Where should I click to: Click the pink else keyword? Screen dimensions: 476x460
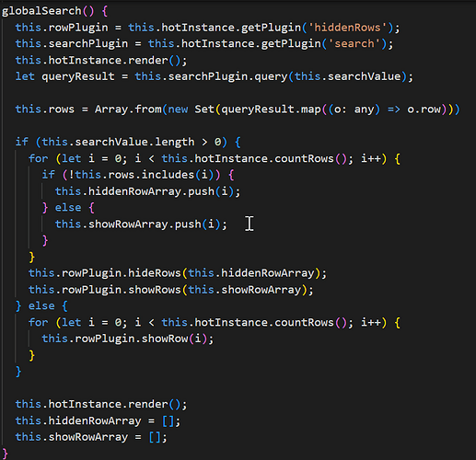[x=68, y=208]
